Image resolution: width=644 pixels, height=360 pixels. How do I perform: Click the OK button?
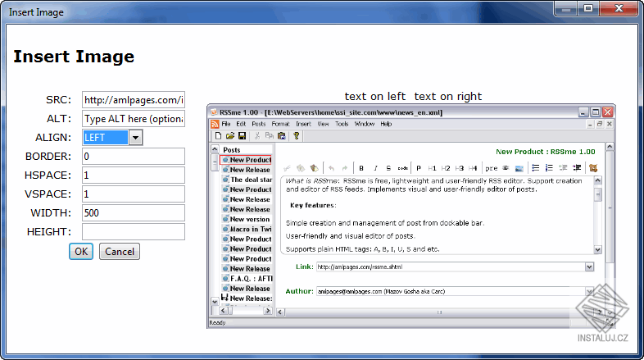pos(81,252)
